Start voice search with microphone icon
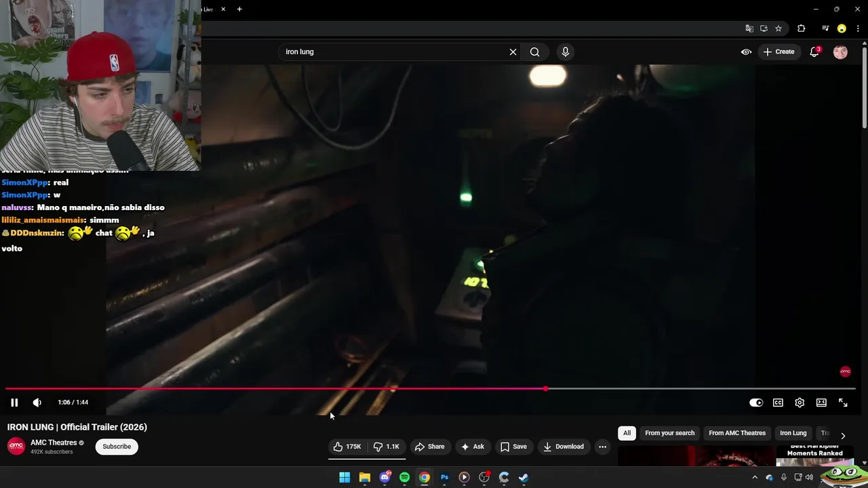This screenshot has height=488, width=868. click(566, 52)
